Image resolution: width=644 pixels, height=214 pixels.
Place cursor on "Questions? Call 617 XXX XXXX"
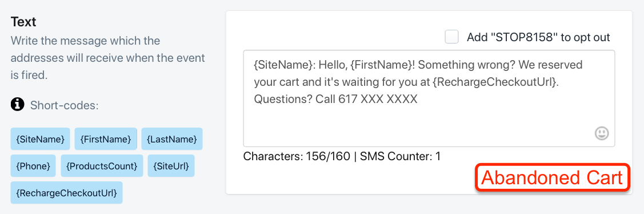[x=335, y=99]
